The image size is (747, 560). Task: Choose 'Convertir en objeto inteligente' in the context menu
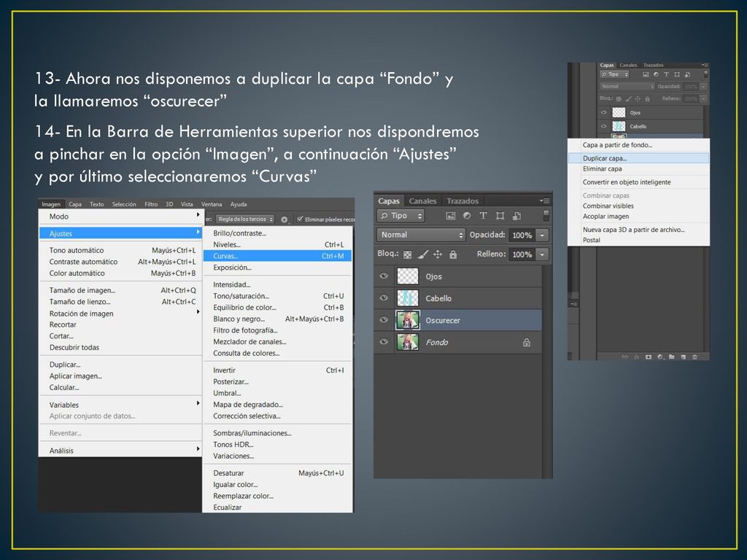[638, 182]
